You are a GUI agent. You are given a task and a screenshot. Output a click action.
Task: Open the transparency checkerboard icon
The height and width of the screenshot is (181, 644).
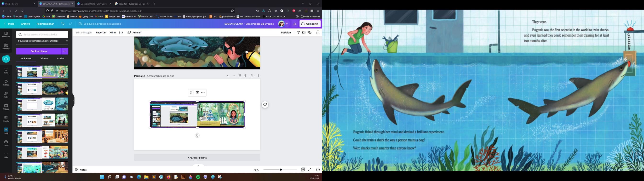[x=304, y=33]
